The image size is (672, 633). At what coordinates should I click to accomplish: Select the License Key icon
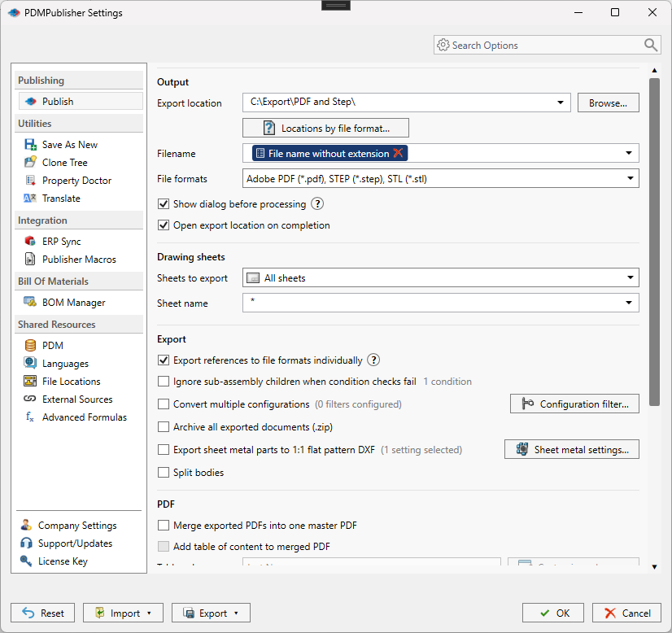tap(26, 561)
